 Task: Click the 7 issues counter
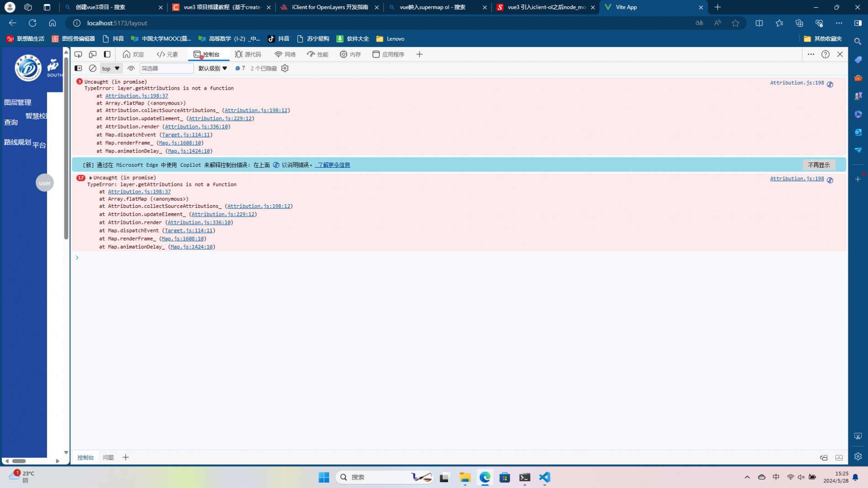point(240,68)
